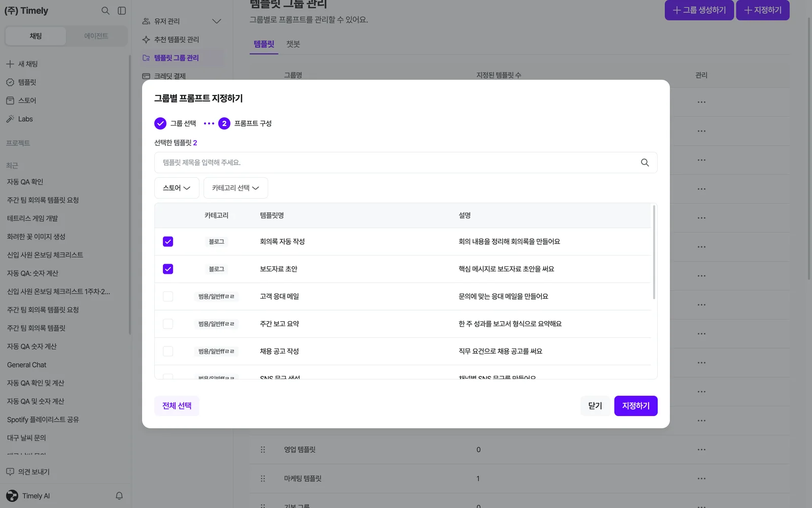
Task: Click the 지정된 템플릿 수 column header
Action: coord(499,75)
